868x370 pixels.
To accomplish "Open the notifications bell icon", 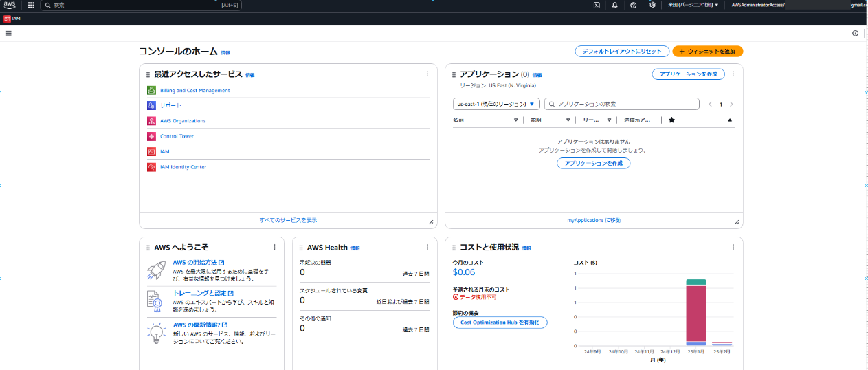I will [x=615, y=5].
